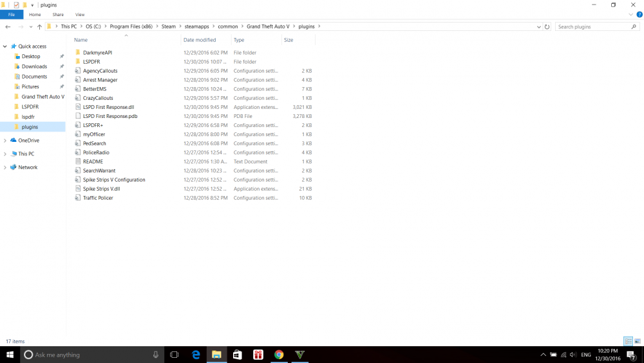Navigate to steamapps in breadcrumb
The image size is (644, 363).
(x=196, y=26)
